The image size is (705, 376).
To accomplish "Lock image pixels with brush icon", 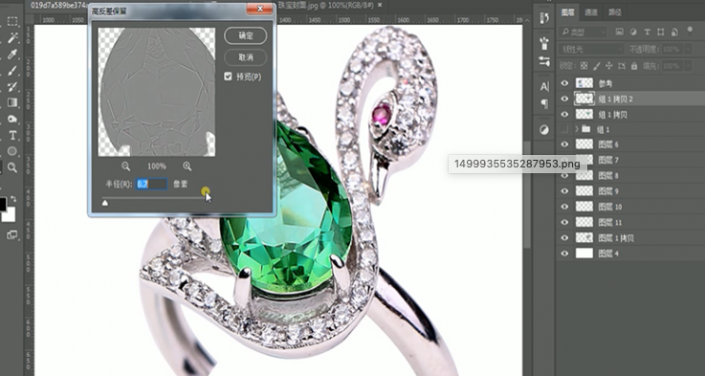I will (597, 66).
